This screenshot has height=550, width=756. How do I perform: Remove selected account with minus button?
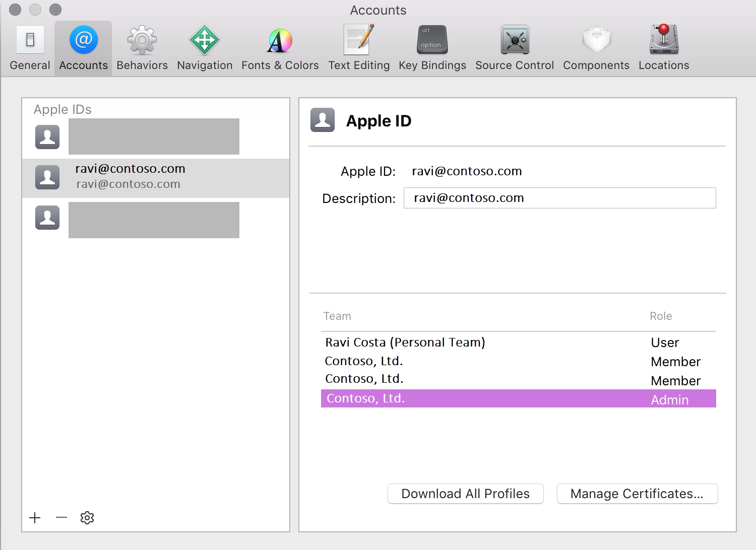tap(61, 518)
